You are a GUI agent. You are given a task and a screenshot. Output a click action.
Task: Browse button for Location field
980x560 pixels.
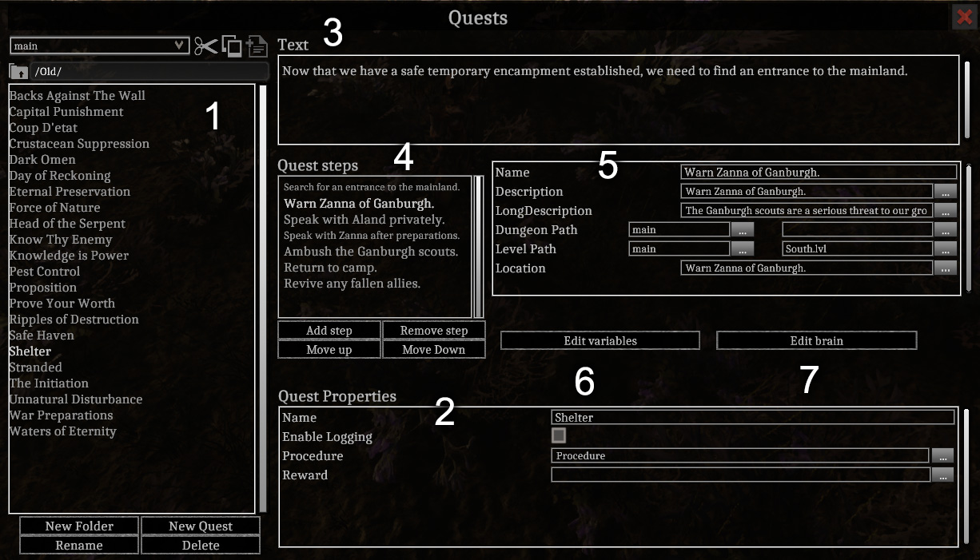pos(945,268)
